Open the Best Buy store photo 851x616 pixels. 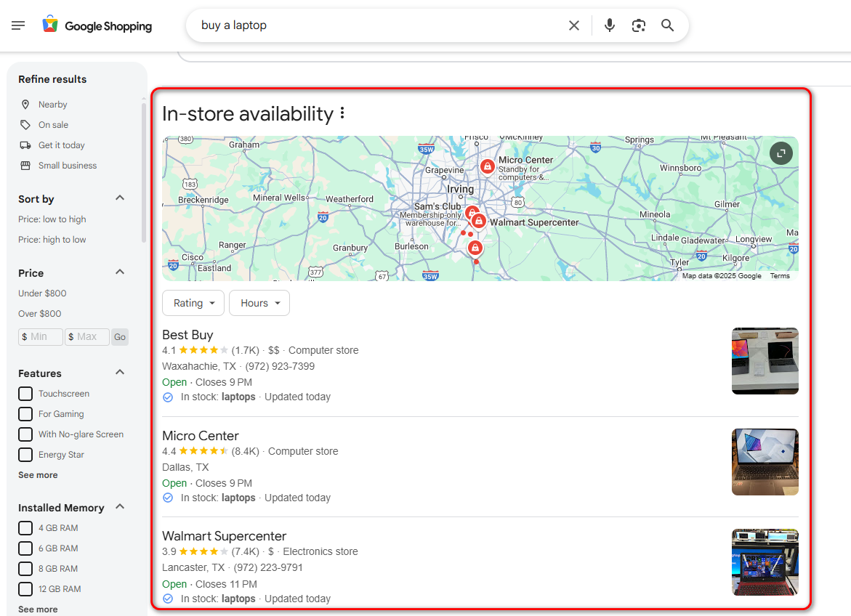[765, 361]
